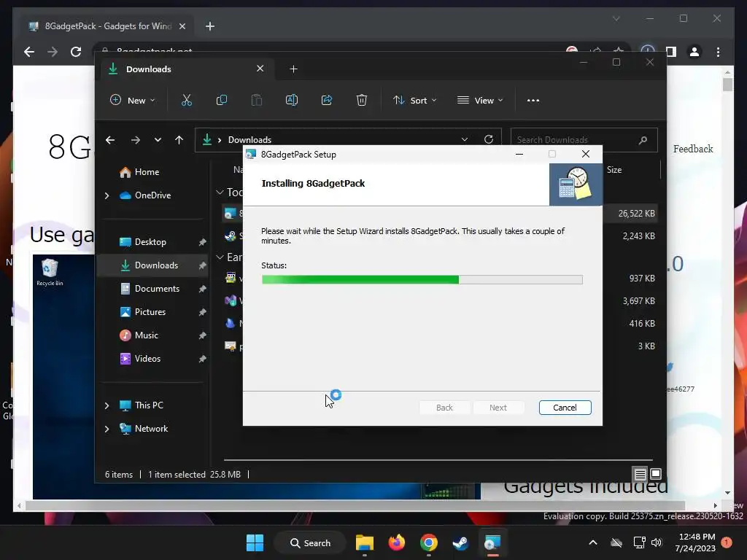Viewport: 747px width, 560px height.
Task: Reload the Chrome page
Action: point(76,52)
